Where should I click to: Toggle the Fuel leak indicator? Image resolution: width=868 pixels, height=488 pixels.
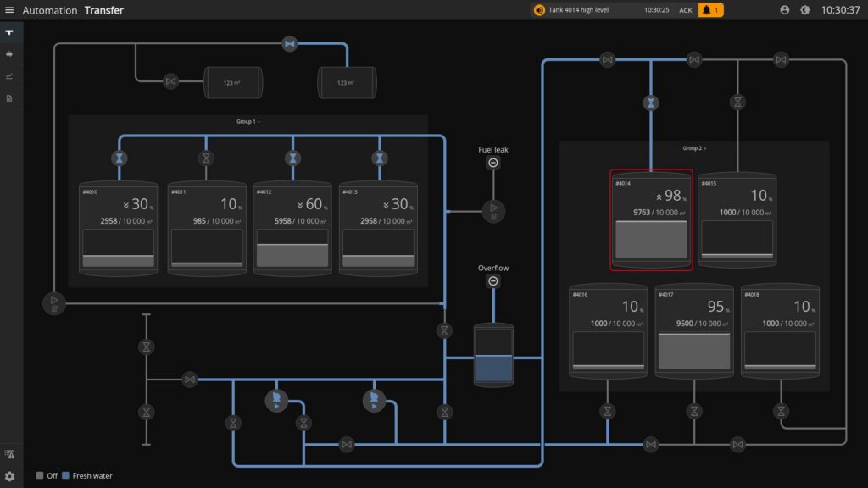coord(493,163)
